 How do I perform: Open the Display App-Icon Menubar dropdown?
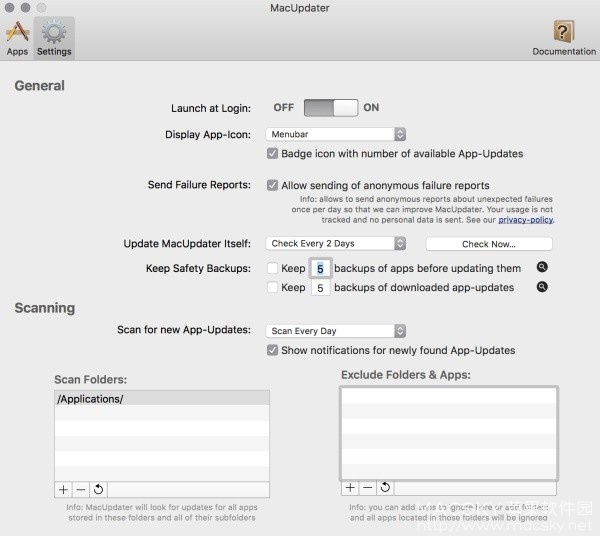point(336,134)
